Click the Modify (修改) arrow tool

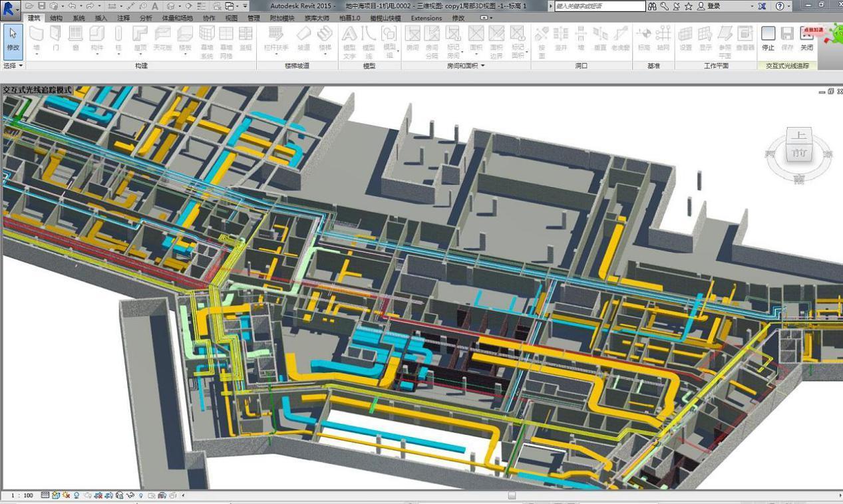point(13,39)
